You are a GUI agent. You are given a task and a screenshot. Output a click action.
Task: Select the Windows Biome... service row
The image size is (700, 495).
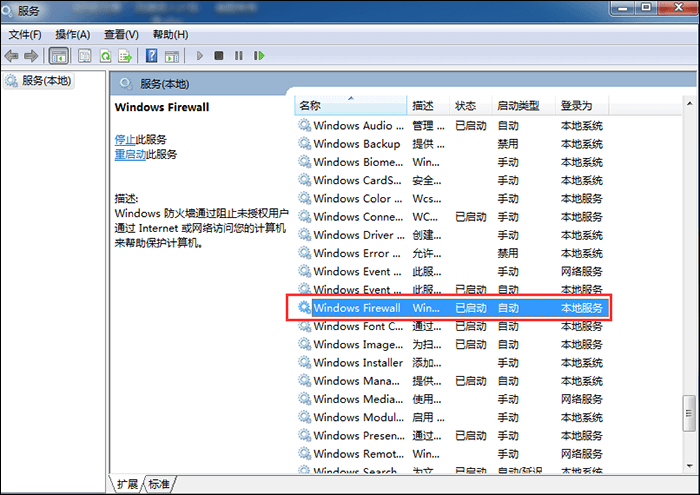(452, 162)
